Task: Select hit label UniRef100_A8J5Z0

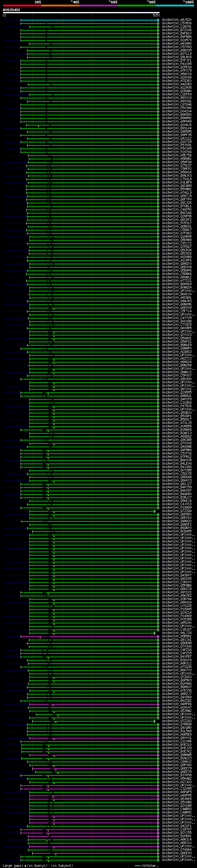Action: click(x=177, y=20)
